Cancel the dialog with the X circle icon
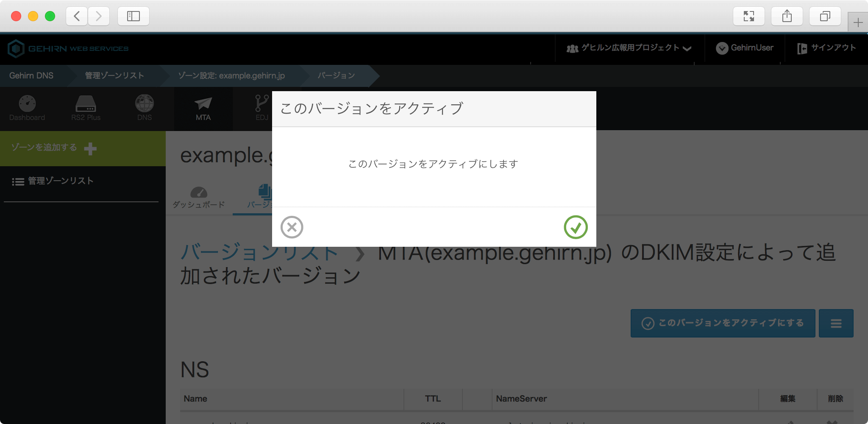This screenshot has height=424, width=868. (x=292, y=227)
